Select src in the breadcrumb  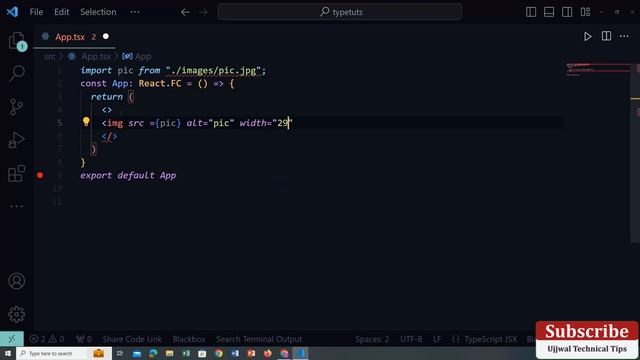pos(49,56)
